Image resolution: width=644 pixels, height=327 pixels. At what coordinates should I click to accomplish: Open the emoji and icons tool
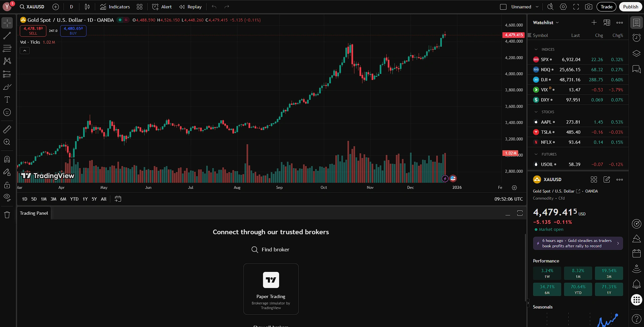point(7,112)
